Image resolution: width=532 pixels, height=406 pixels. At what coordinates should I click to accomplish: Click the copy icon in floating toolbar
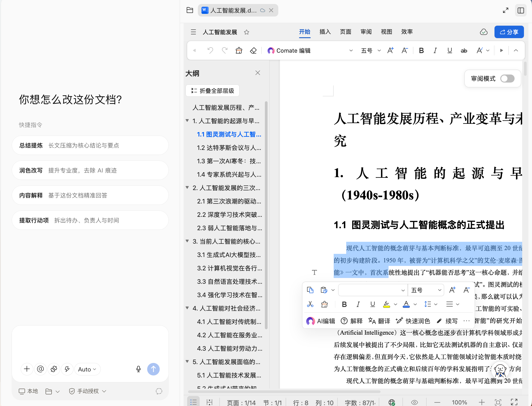pyautogui.click(x=310, y=290)
